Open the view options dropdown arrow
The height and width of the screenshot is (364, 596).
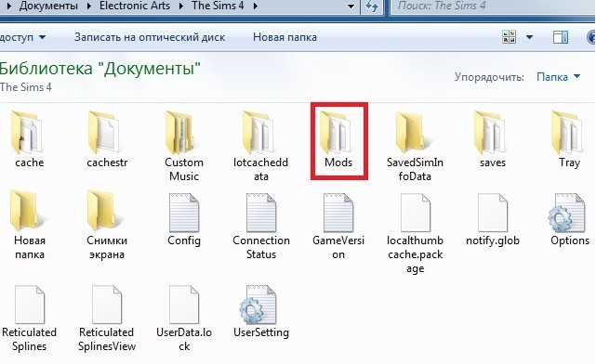pos(529,37)
